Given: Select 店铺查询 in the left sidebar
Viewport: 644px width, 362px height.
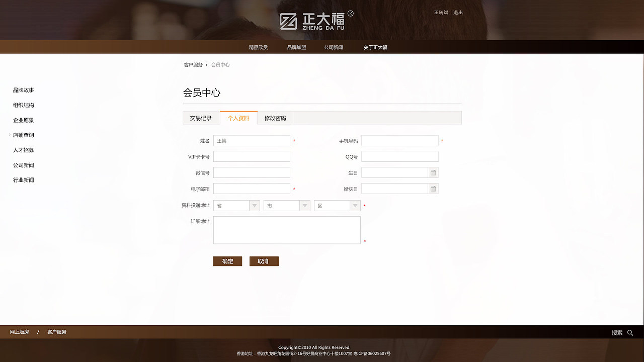Looking at the screenshot, I should click(24, 135).
